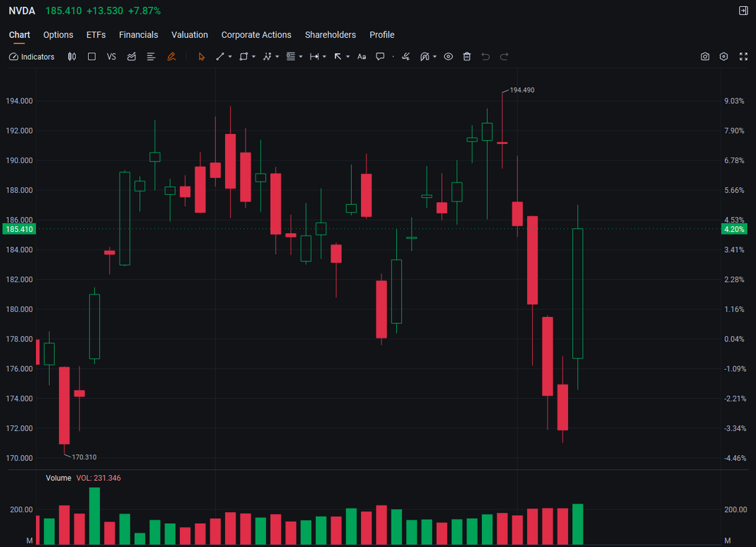Open the VS compare tool
The image size is (756, 547).
(112, 57)
